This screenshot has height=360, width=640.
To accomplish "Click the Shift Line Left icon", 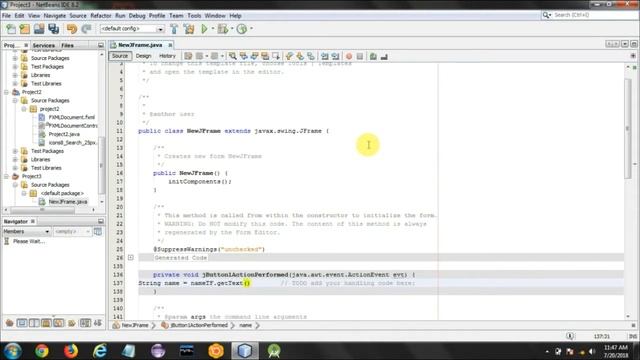I will click(325, 56).
